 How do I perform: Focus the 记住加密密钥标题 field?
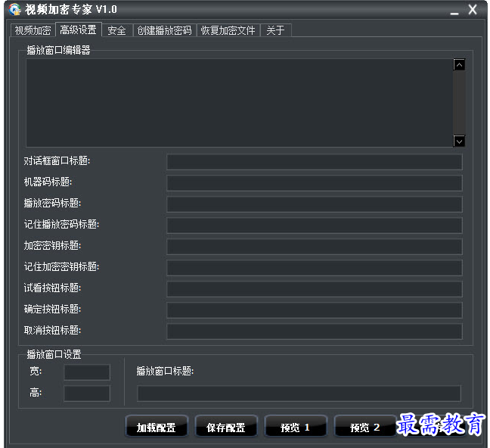click(x=315, y=268)
